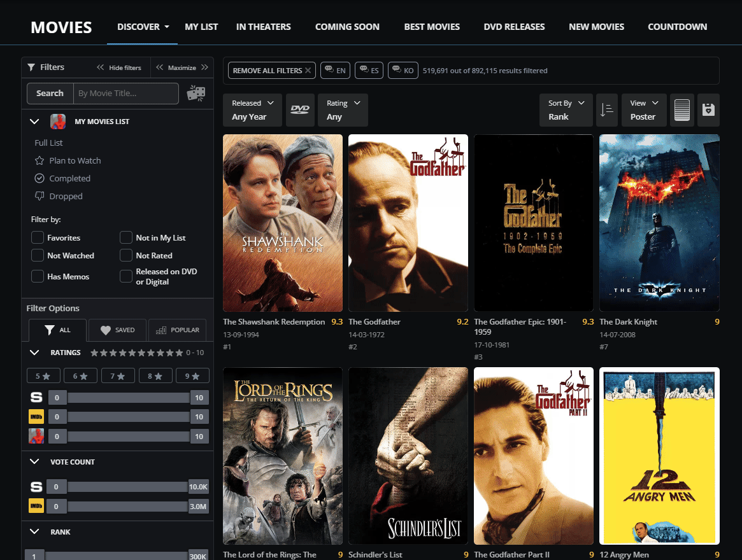Collapse the Vote Count section
This screenshot has width=742, height=560.
pos(34,461)
